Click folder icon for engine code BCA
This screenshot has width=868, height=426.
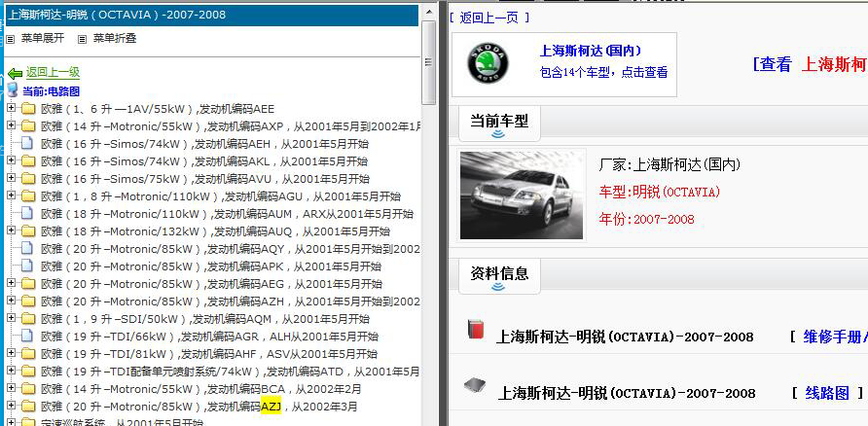(x=27, y=388)
